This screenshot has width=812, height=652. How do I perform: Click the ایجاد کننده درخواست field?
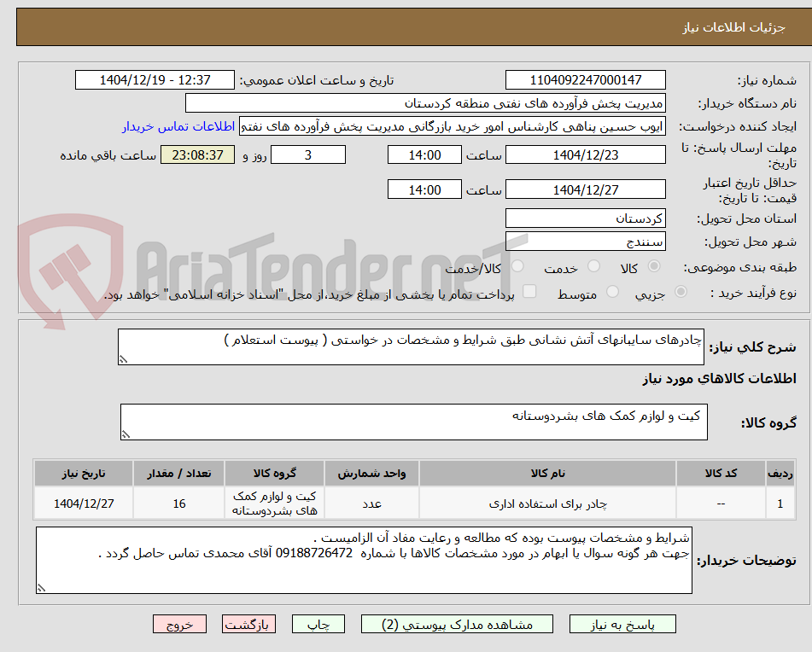click(452, 127)
